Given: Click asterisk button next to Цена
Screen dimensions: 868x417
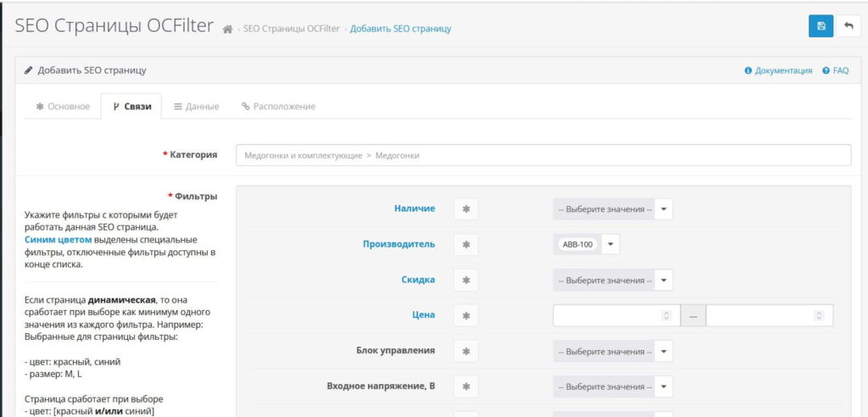Looking at the screenshot, I should coord(465,315).
